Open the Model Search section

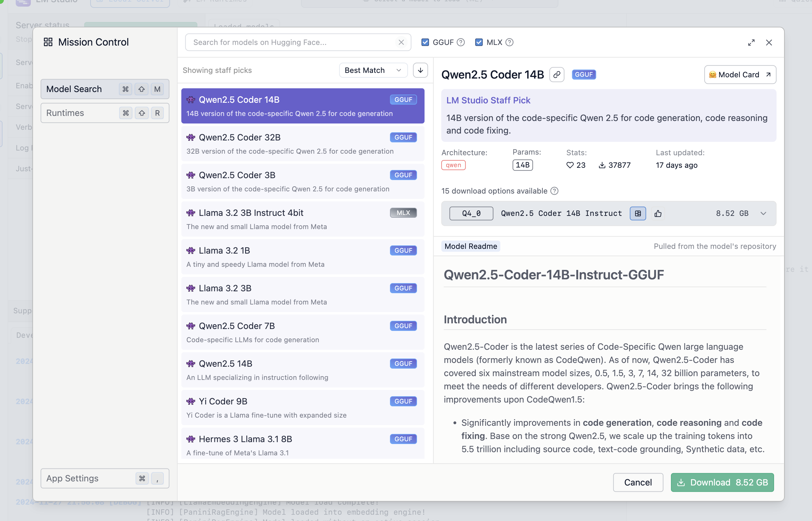pos(105,89)
